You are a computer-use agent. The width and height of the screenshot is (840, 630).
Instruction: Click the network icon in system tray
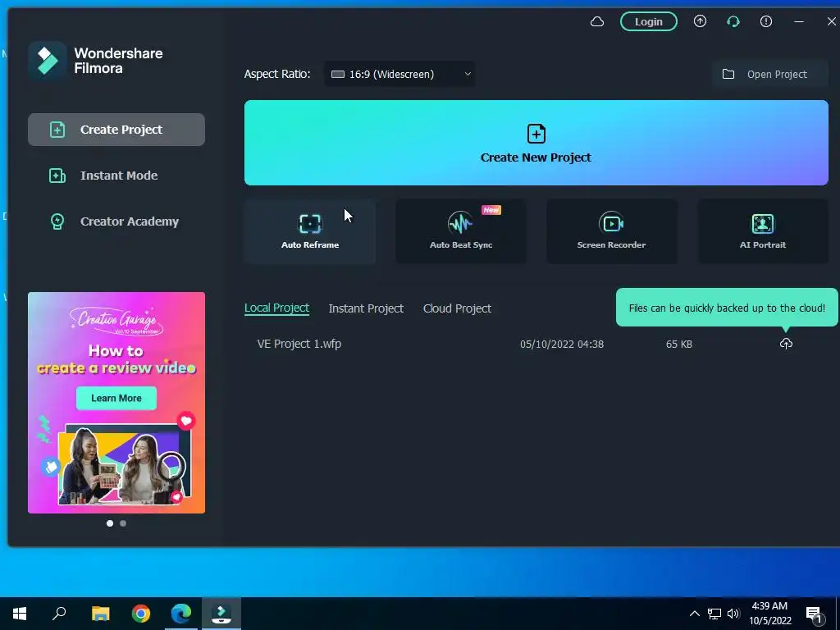coord(714,614)
